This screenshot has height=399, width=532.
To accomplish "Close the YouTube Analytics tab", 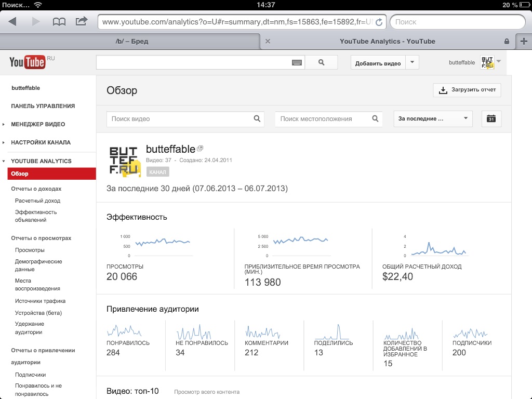I will pos(268,42).
